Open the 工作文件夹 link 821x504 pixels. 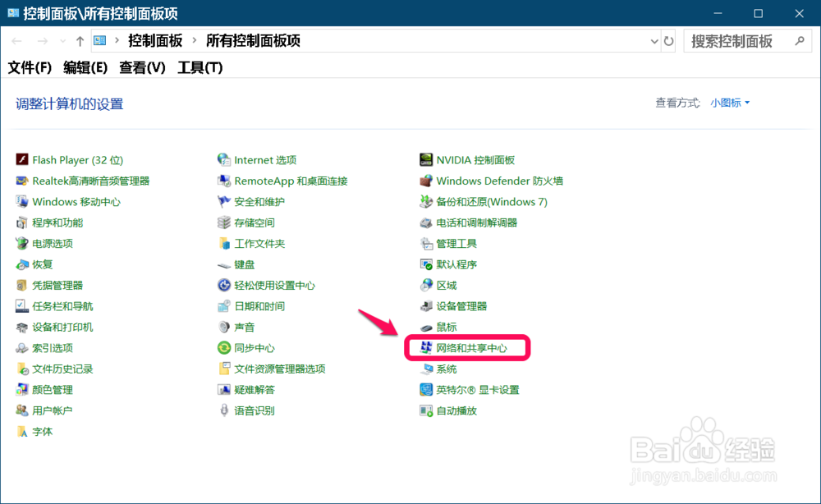(x=259, y=243)
